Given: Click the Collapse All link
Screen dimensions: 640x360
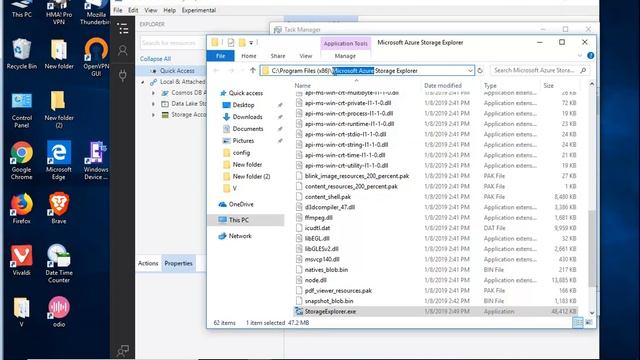Looking at the screenshot, I should point(155,59).
